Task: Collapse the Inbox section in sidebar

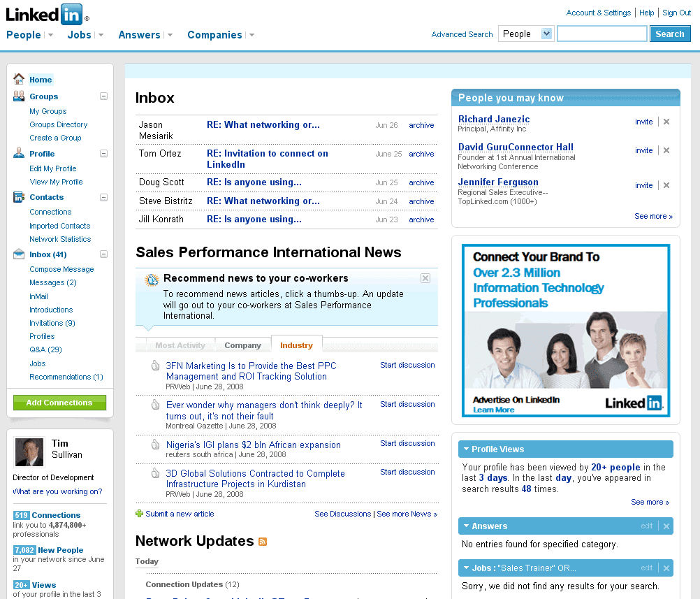Action: [103, 254]
